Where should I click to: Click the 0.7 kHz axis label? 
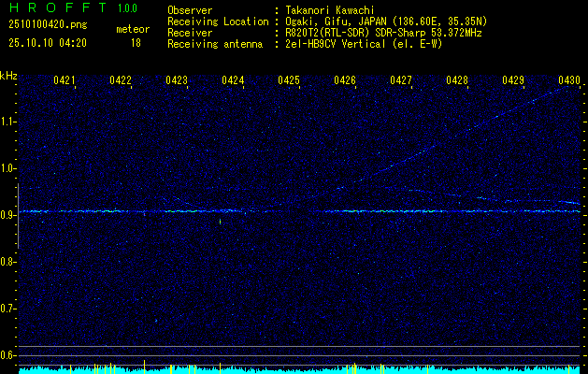(x=7, y=309)
